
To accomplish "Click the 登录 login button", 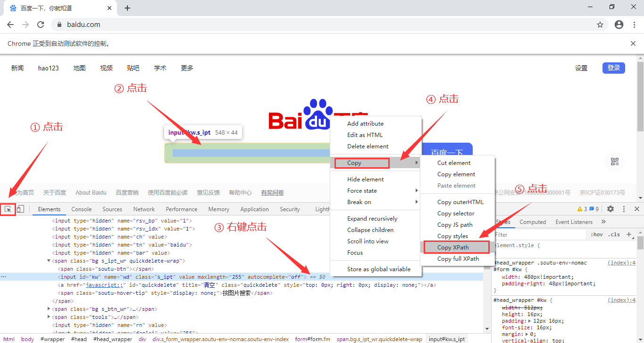I will [x=614, y=68].
